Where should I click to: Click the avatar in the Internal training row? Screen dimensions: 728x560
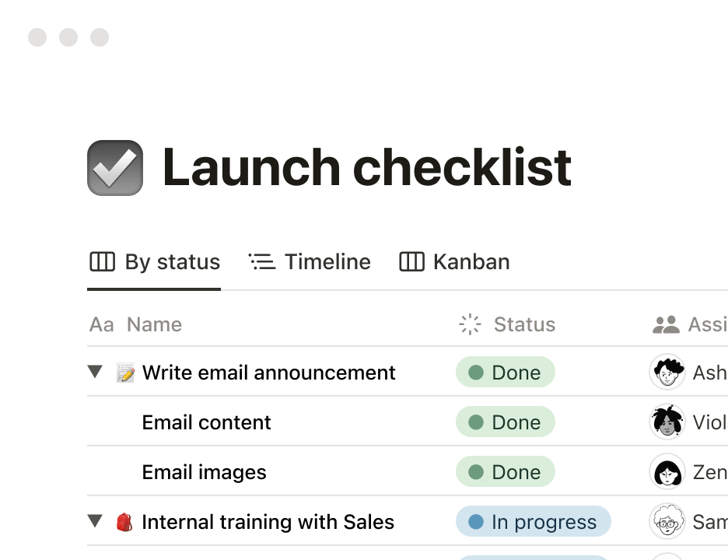[667, 522]
